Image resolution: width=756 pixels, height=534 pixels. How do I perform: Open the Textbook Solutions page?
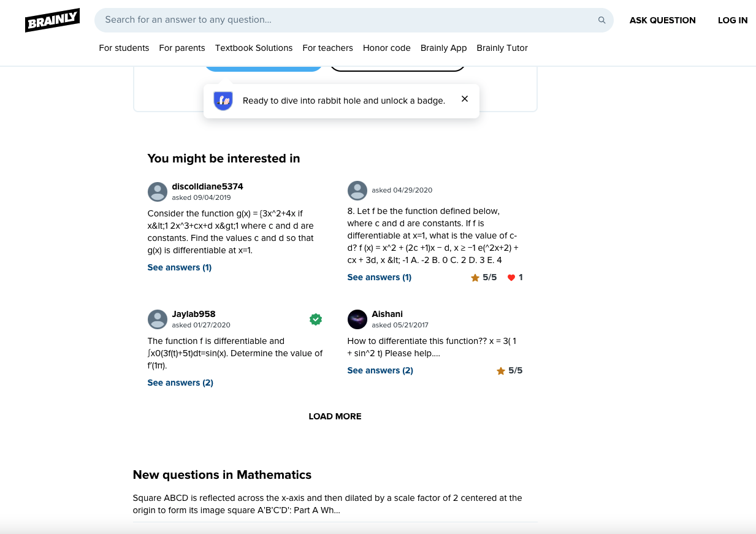click(253, 48)
